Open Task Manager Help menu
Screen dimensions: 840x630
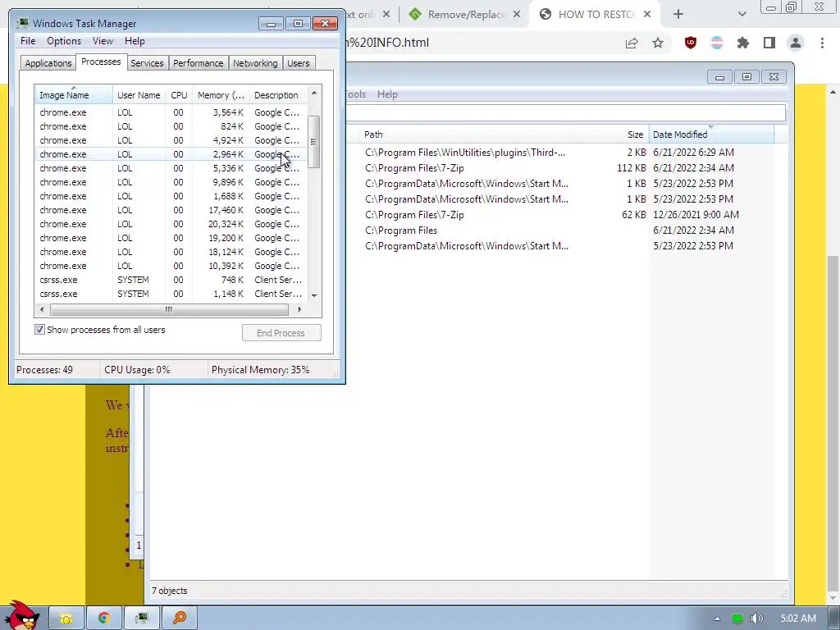135,41
